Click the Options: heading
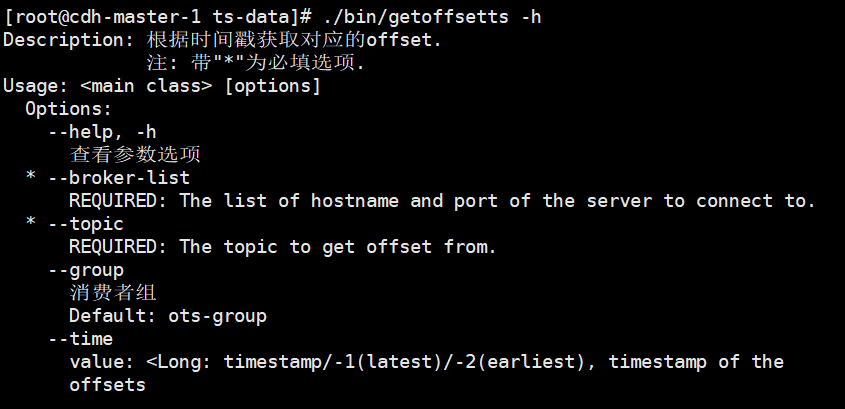The width and height of the screenshot is (845, 409). (69, 109)
